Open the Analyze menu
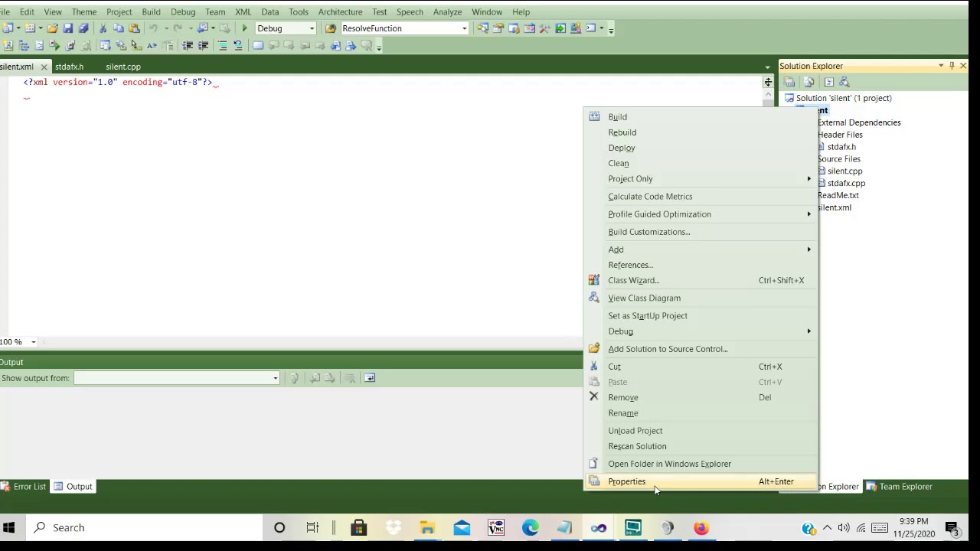The height and width of the screenshot is (551, 980). (447, 11)
